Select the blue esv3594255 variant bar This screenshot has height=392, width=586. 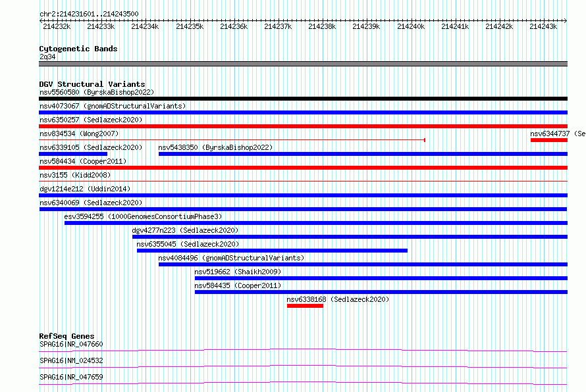click(316, 223)
